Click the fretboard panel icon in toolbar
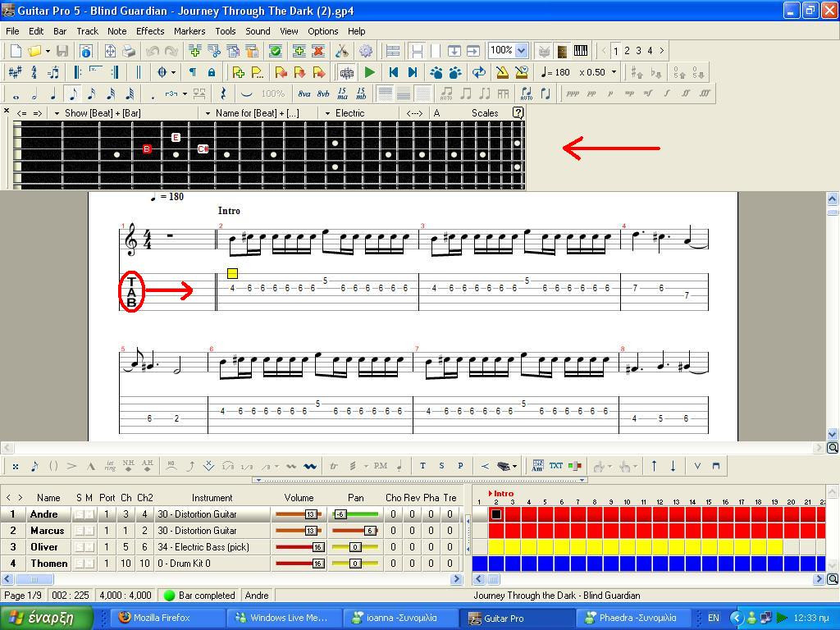The image size is (840, 630). pos(562,51)
